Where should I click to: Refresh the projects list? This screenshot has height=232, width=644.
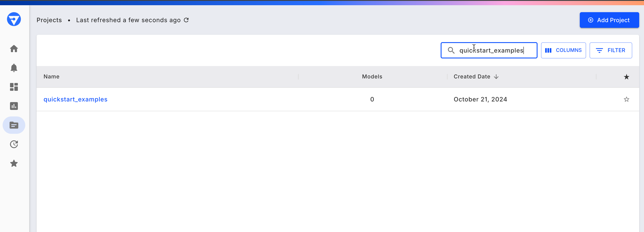[x=186, y=20]
